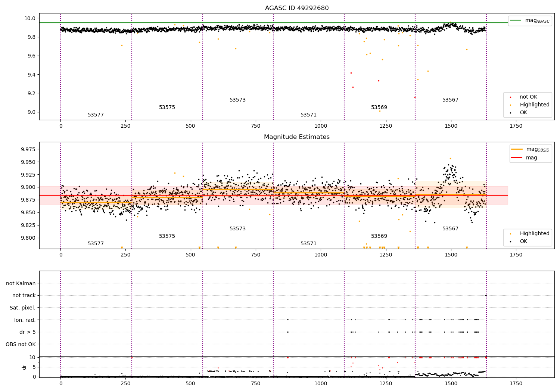Click the 'not Kalman' axis label

click(x=21, y=283)
